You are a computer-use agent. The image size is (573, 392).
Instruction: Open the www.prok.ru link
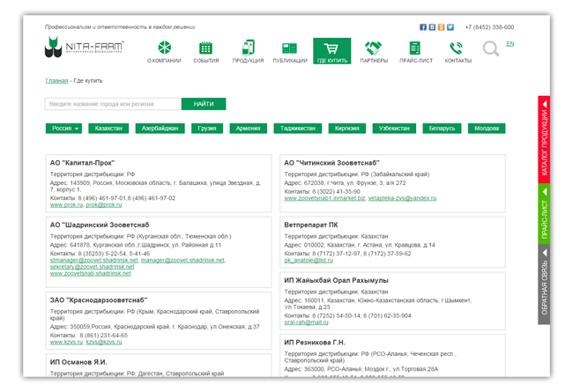66,205
